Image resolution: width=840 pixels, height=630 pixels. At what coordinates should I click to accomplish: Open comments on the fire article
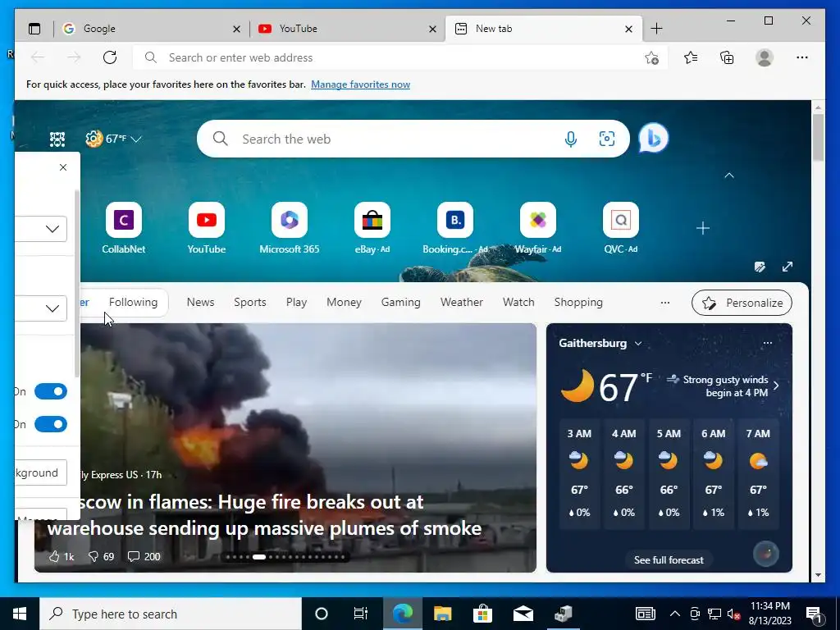(144, 557)
